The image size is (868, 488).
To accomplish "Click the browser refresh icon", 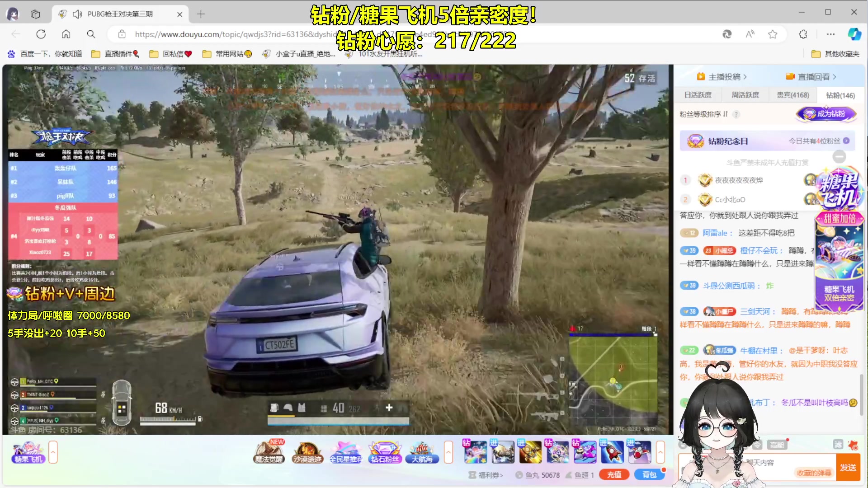I will click(41, 34).
